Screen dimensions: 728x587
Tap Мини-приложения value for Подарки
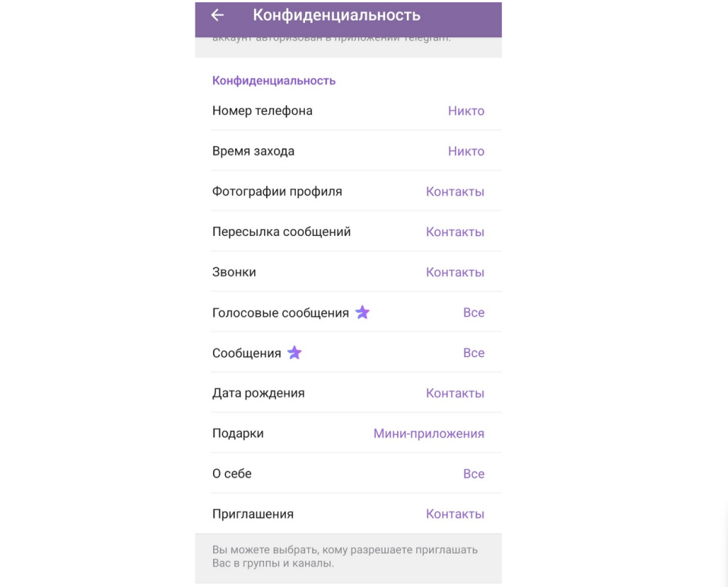click(x=428, y=434)
